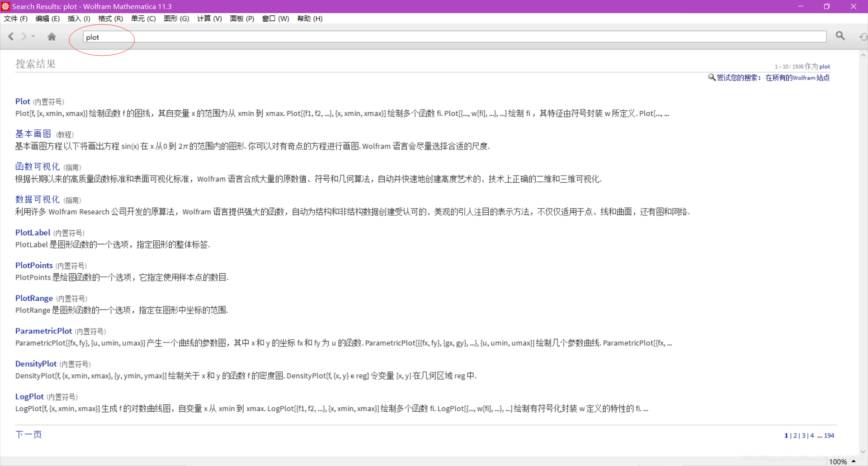Jump to results page 3
The image size is (868, 466).
click(x=804, y=435)
